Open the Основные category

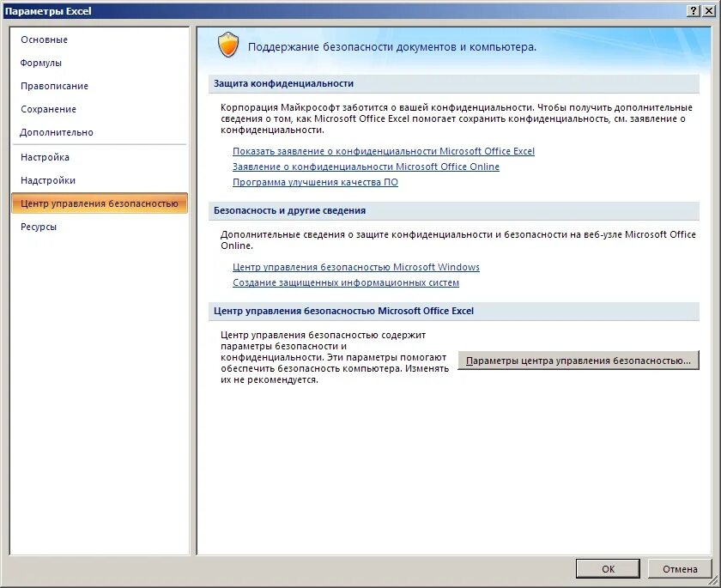click(x=99, y=40)
